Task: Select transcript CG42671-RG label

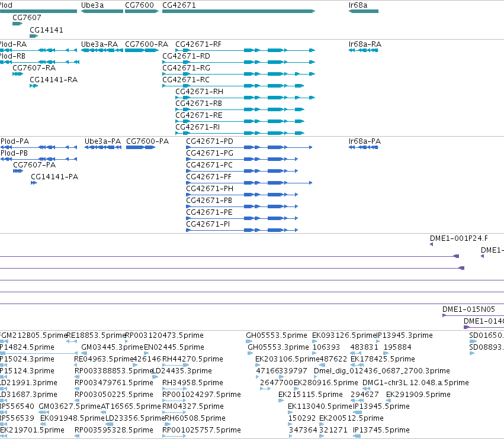Action: click(x=186, y=68)
